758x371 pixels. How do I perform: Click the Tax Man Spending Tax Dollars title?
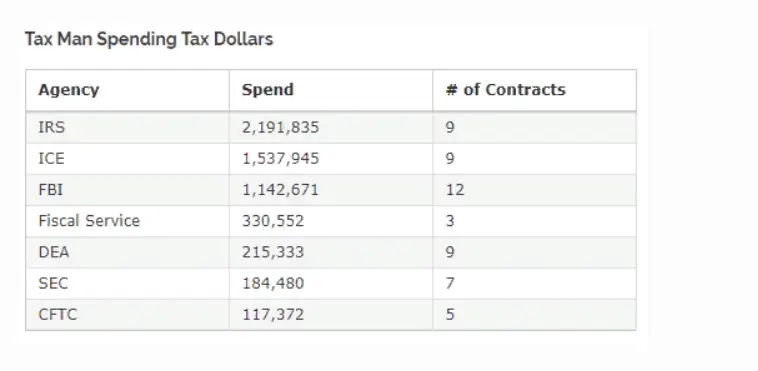click(149, 39)
